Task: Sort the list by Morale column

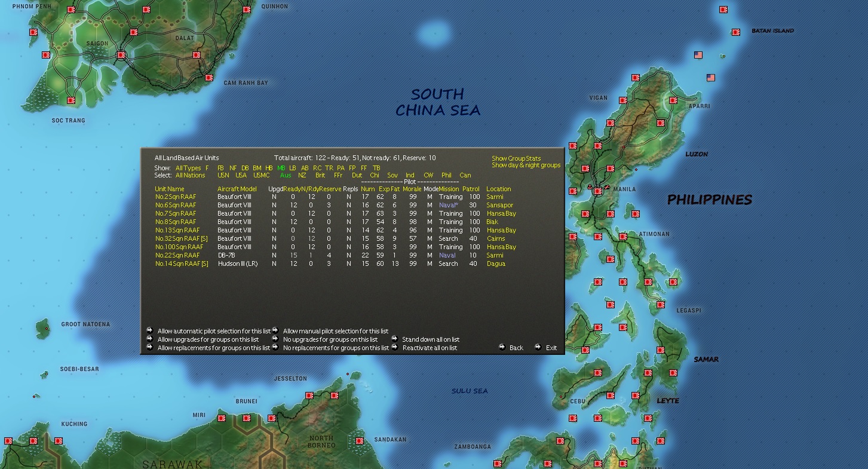Action: point(412,189)
